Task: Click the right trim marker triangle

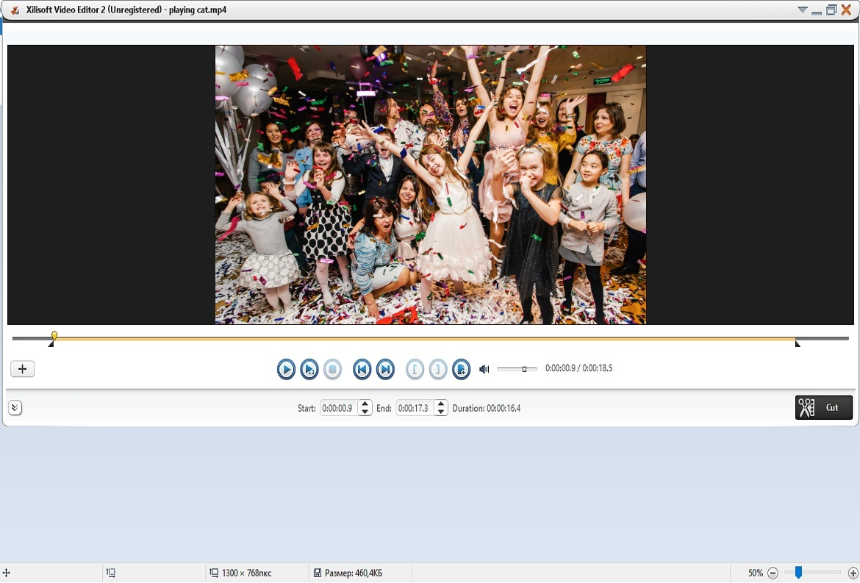Action: point(797,344)
